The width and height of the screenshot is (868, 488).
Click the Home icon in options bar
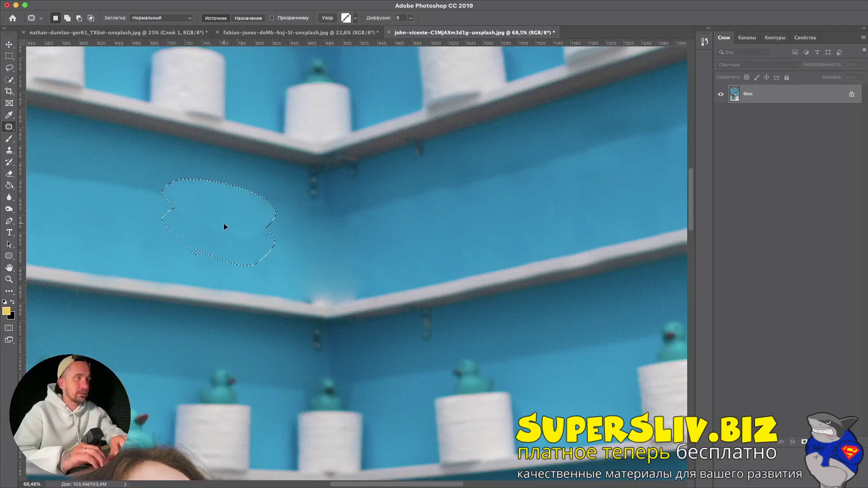pos(13,18)
